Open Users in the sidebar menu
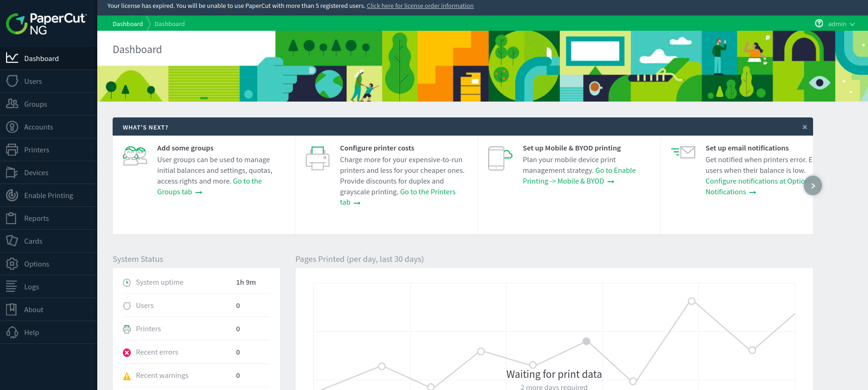The width and height of the screenshot is (868, 390). (x=48, y=81)
